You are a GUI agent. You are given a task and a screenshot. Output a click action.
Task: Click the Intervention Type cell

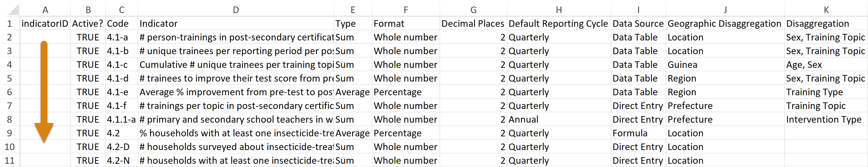tap(826, 119)
